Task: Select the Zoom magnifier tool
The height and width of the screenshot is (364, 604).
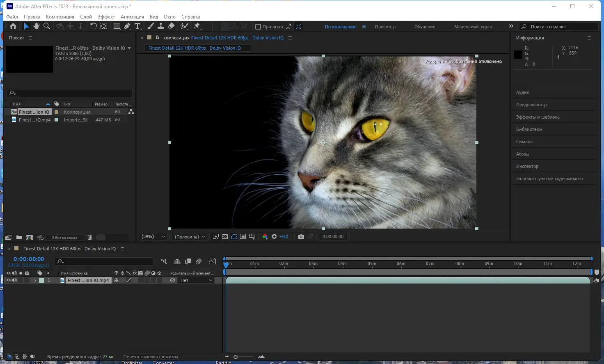Action: tap(47, 26)
